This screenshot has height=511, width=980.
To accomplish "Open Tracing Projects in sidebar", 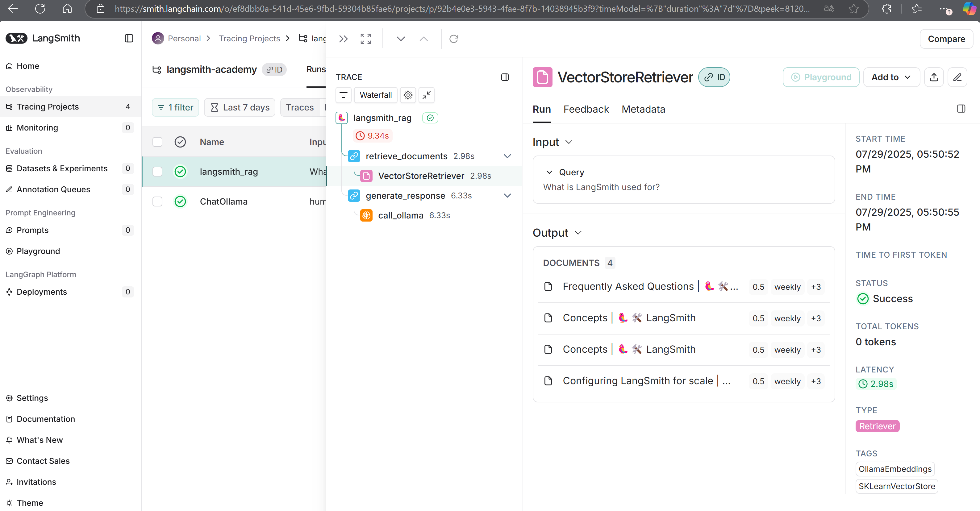I will point(71,107).
